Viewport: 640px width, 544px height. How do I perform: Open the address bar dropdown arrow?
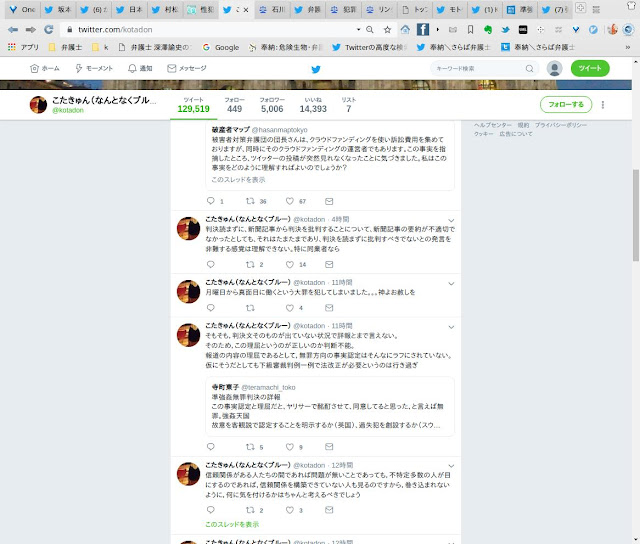click(x=358, y=29)
